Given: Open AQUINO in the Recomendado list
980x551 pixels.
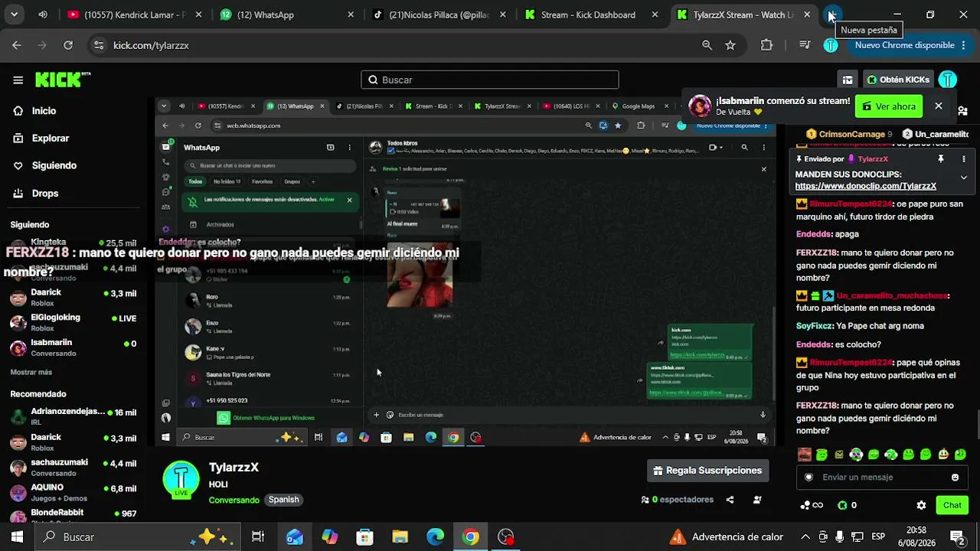Looking at the screenshot, I should pyautogui.click(x=74, y=492).
